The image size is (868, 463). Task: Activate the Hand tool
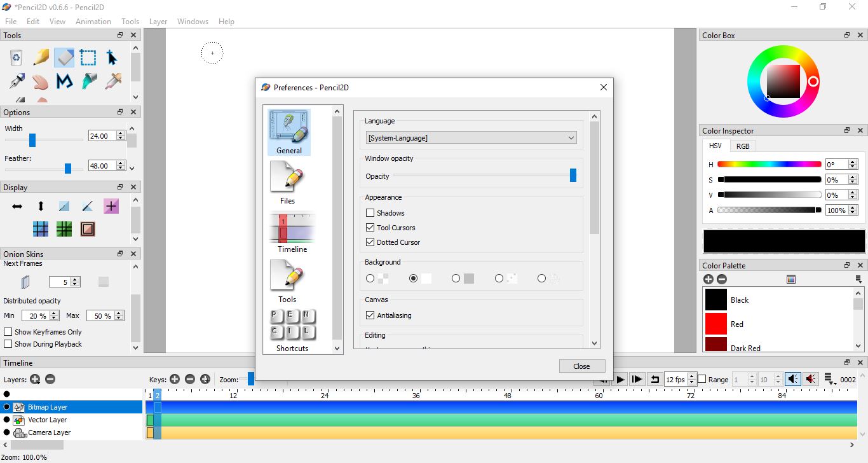click(41, 81)
